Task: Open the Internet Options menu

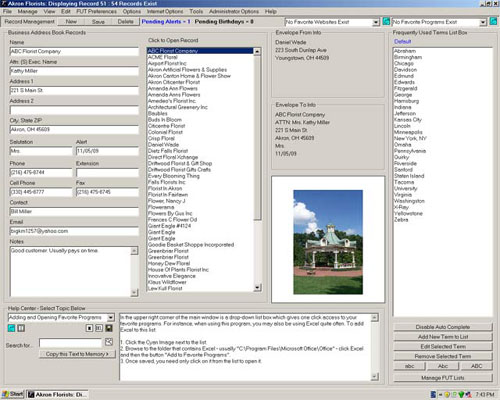Action: (165, 11)
